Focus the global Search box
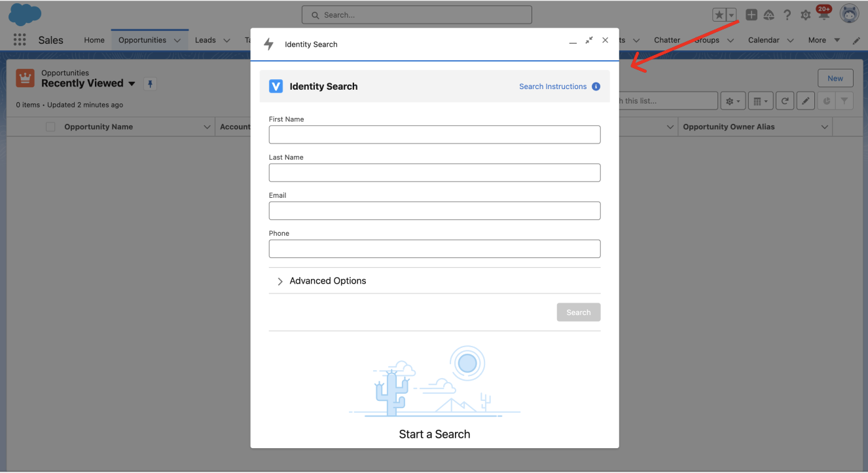The height and width of the screenshot is (473, 868). point(417,14)
